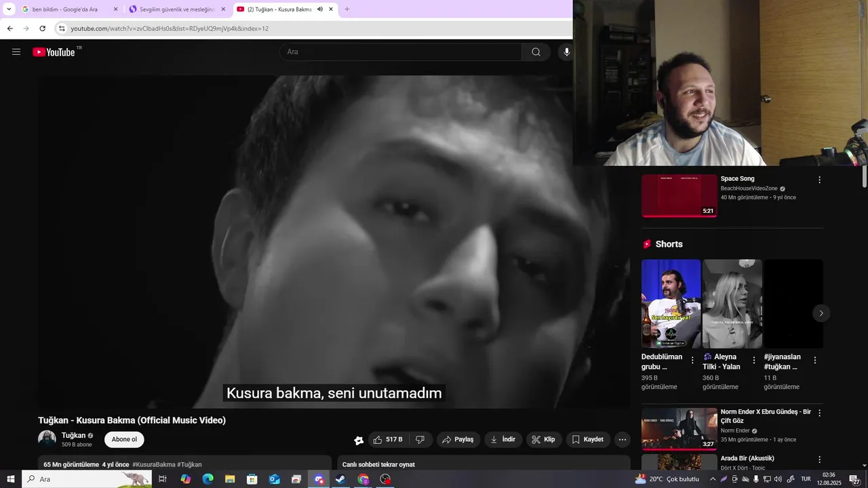Open the Tuğkan channel name link
This screenshot has height=488, width=868.
coord(73,435)
